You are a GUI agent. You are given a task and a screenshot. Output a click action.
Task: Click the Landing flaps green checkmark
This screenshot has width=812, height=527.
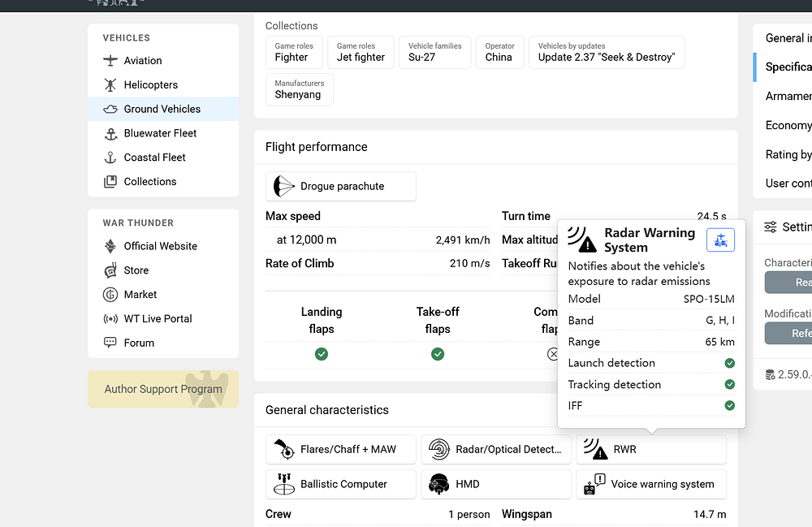(322, 354)
